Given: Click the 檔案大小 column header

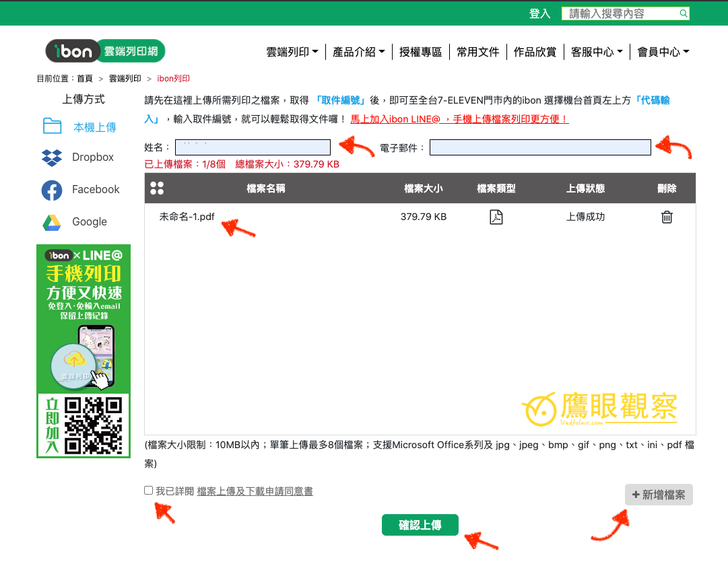Looking at the screenshot, I should tap(424, 188).
